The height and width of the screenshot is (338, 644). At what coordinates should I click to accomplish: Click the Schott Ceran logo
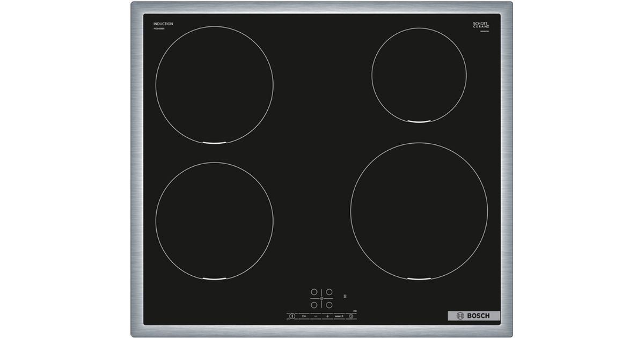(481, 25)
